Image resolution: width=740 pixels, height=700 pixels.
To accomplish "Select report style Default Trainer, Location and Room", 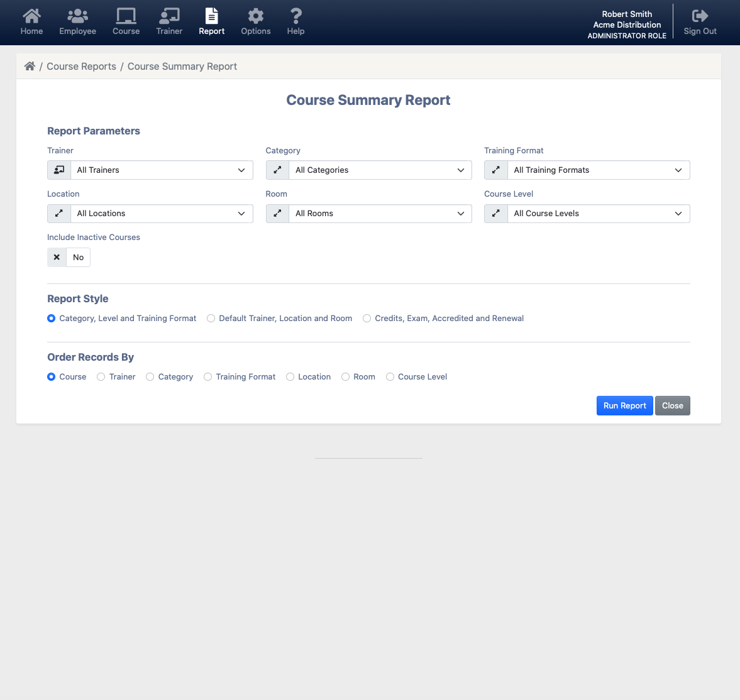I will pos(211,319).
